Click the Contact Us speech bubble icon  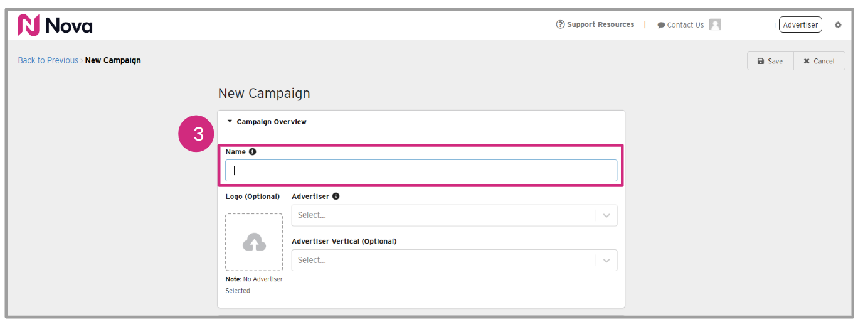[x=661, y=25]
